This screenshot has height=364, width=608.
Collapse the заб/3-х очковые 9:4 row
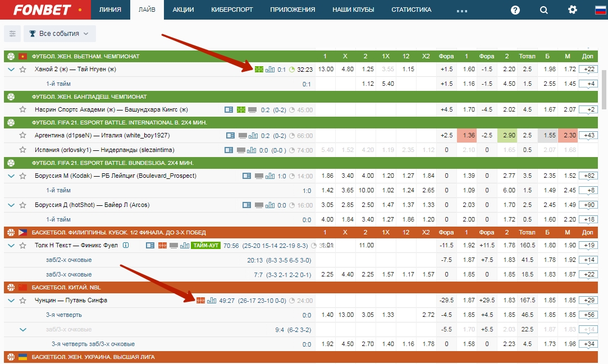pos(23,330)
